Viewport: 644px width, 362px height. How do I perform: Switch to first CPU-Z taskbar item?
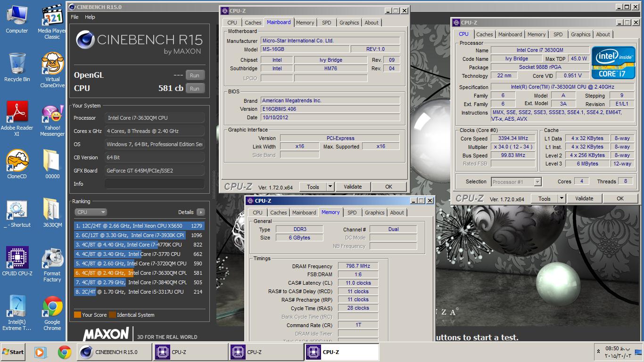pyautogui.click(x=190, y=352)
